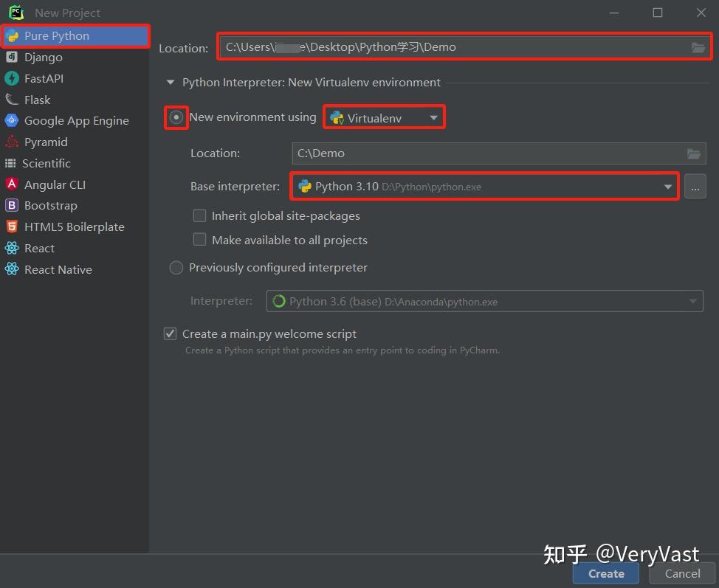This screenshot has width=719, height=588.
Task: Enable Inherit global site-packages
Action: (x=199, y=215)
